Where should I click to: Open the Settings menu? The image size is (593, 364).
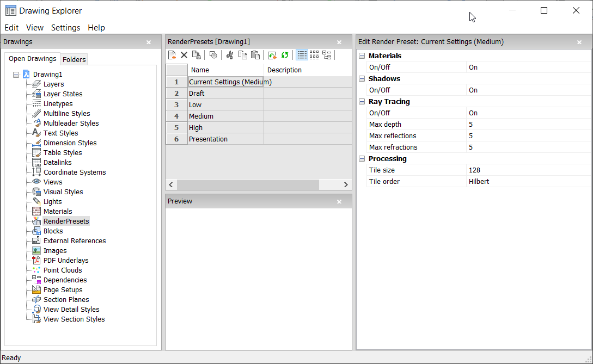coord(65,28)
